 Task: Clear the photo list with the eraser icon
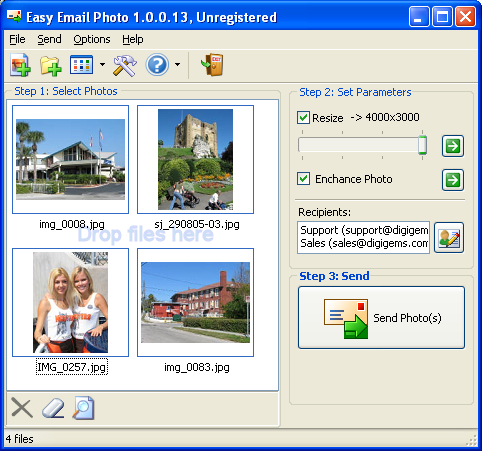tap(53, 408)
